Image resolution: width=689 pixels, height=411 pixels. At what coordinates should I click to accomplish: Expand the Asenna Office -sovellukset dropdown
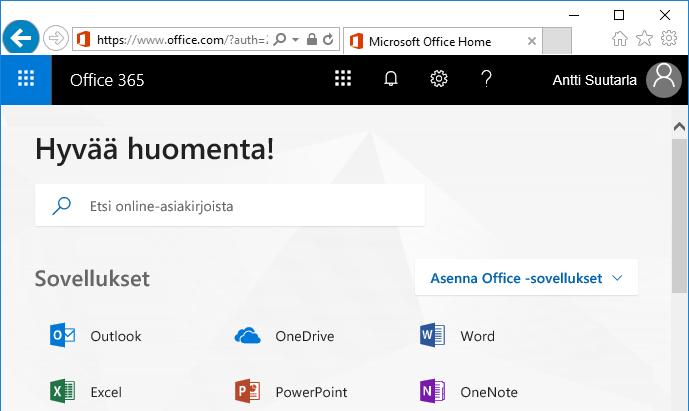(x=526, y=278)
